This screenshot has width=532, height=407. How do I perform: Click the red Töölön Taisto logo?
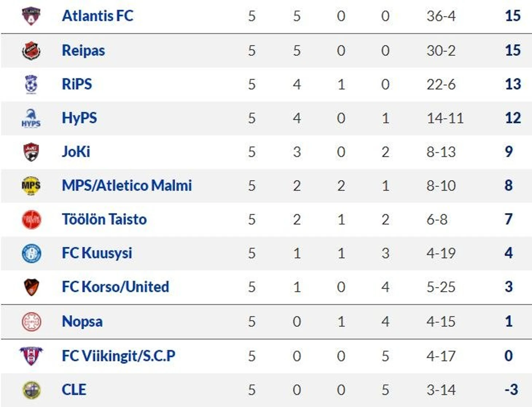pos(31,220)
